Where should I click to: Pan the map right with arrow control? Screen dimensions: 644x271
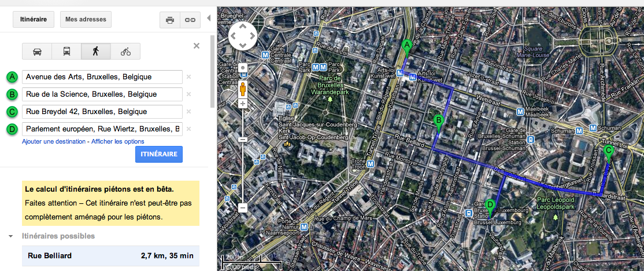[x=252, y=36]
